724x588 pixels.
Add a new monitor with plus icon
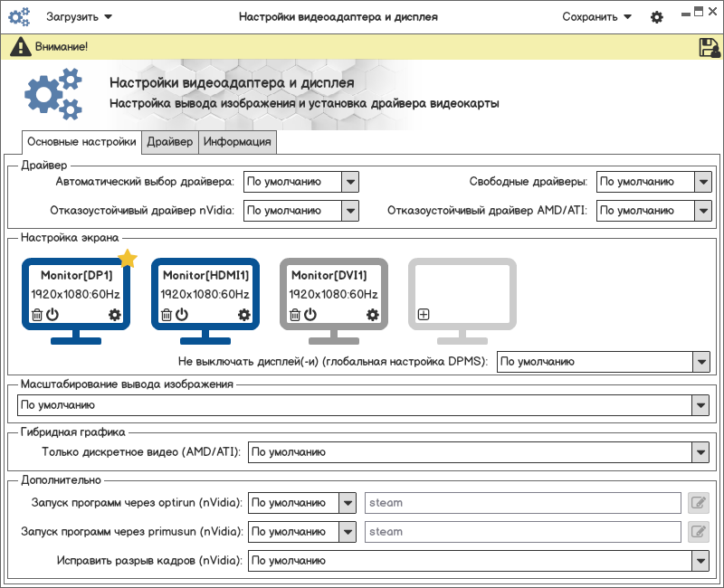tap(424, 314)
